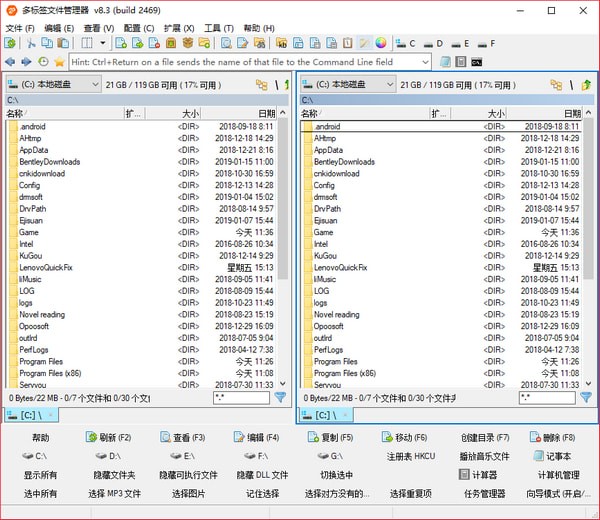Click the left panel *.* filter field
600x520 pixels.
pyautogui.click(x=240, y=398)
